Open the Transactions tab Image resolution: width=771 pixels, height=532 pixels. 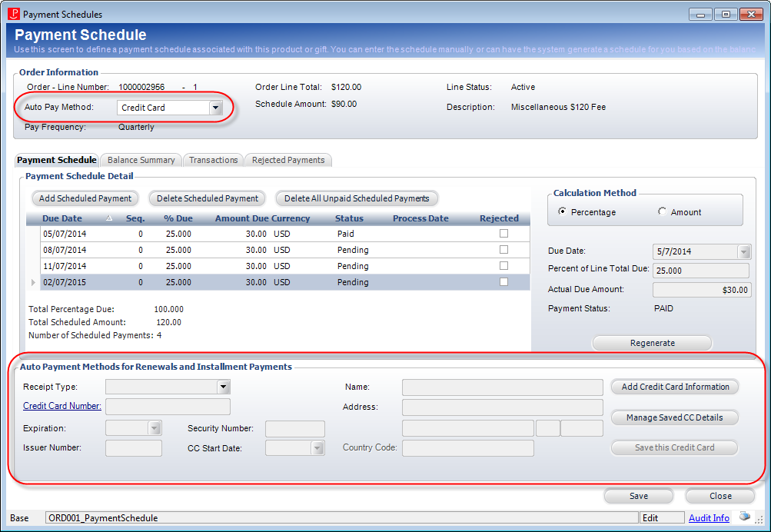tap(214, 160)
